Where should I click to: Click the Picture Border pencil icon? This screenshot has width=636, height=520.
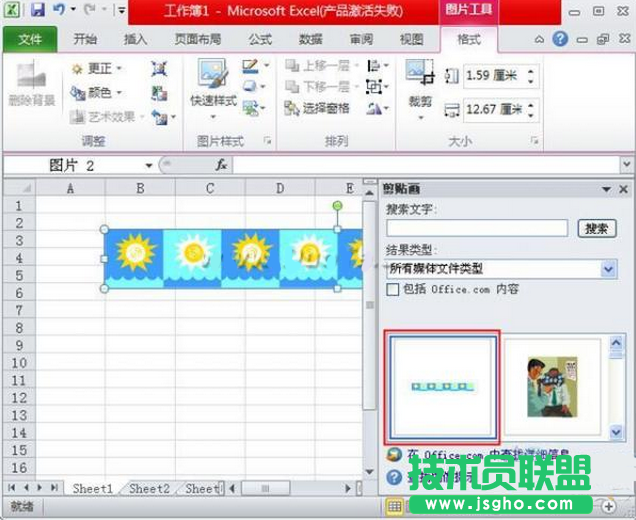[250, 66]
